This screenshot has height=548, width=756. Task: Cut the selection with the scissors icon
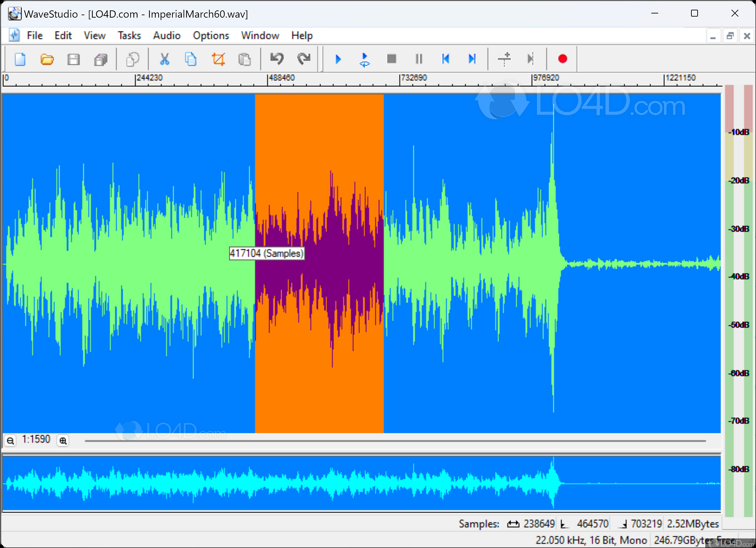pyautogui.click(x=164, y=59)
